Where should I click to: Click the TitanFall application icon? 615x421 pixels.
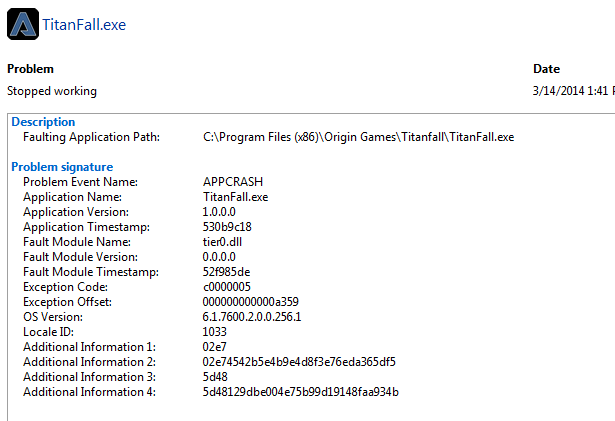pos(23,24)
